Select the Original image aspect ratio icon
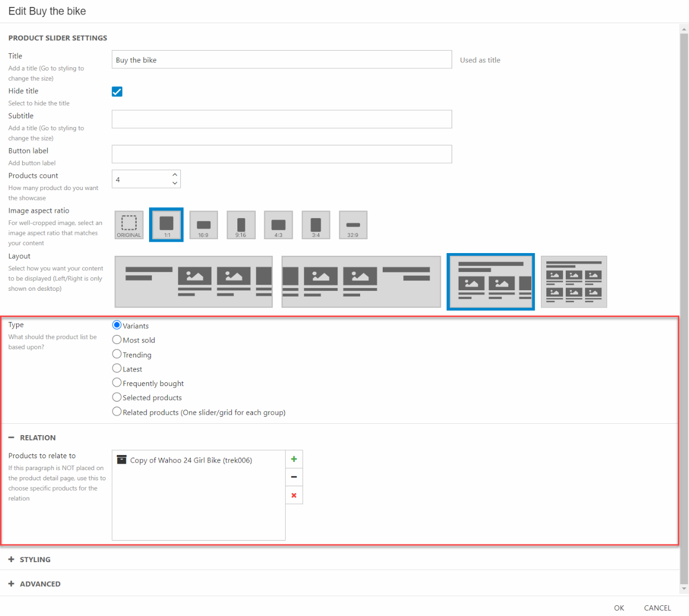Image resolution: width=689 pixels, height=616 pixels. 129,225
